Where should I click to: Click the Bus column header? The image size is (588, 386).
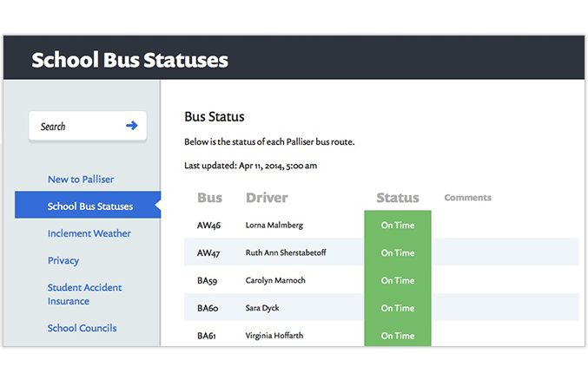209,198
